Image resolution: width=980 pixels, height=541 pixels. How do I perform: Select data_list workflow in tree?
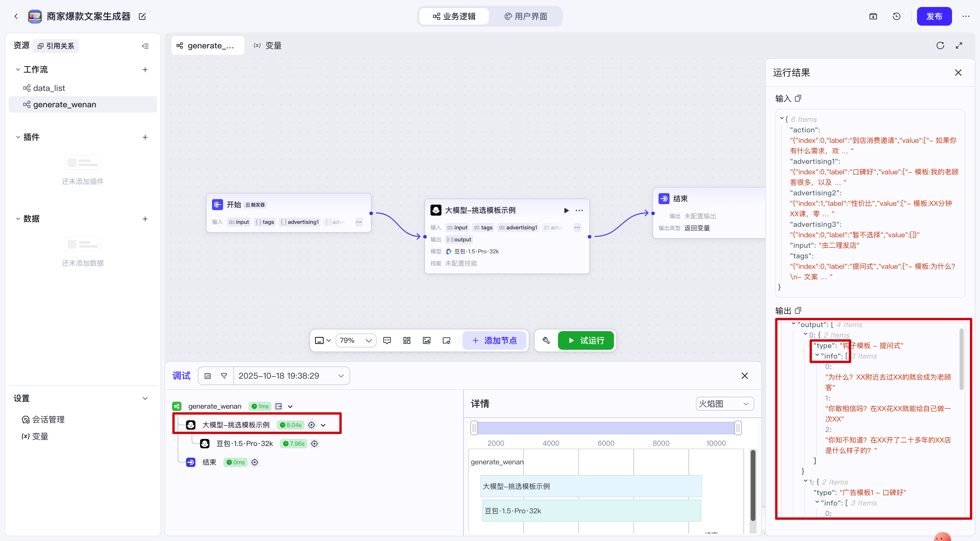click(x=49, y=88)
